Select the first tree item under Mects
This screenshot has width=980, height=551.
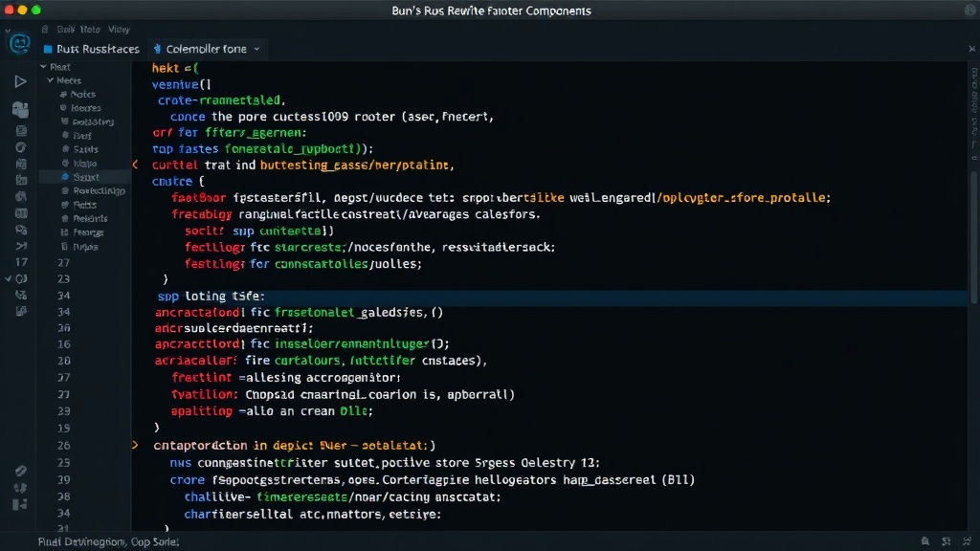(x=85, y=94)
